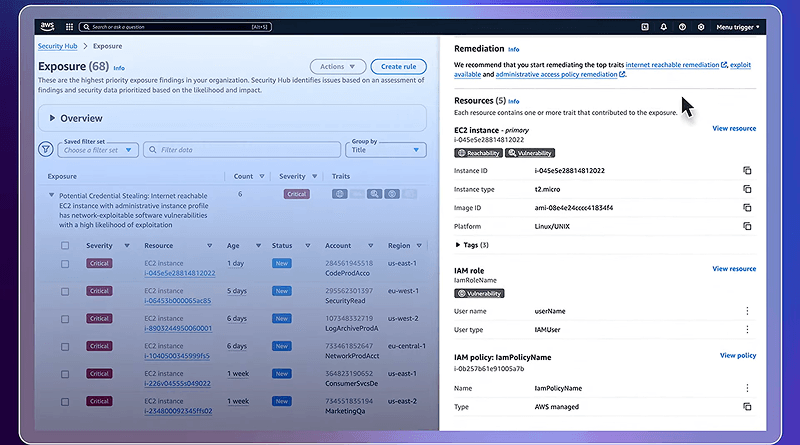Copy the Instance ID value
The width and height of the screenshot is (800, 445).
tap(747, 170)
